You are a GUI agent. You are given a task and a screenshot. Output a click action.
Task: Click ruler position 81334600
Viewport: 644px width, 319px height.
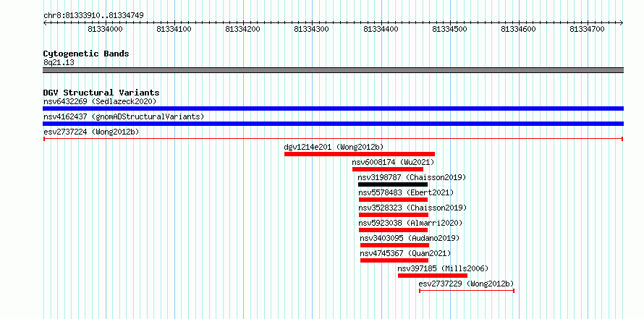(519, 29)
